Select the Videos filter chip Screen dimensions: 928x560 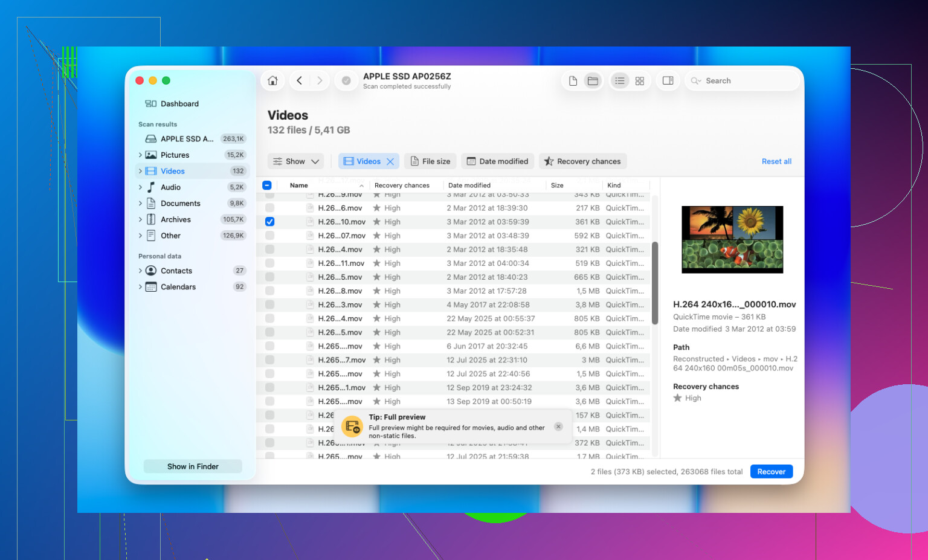369,161
